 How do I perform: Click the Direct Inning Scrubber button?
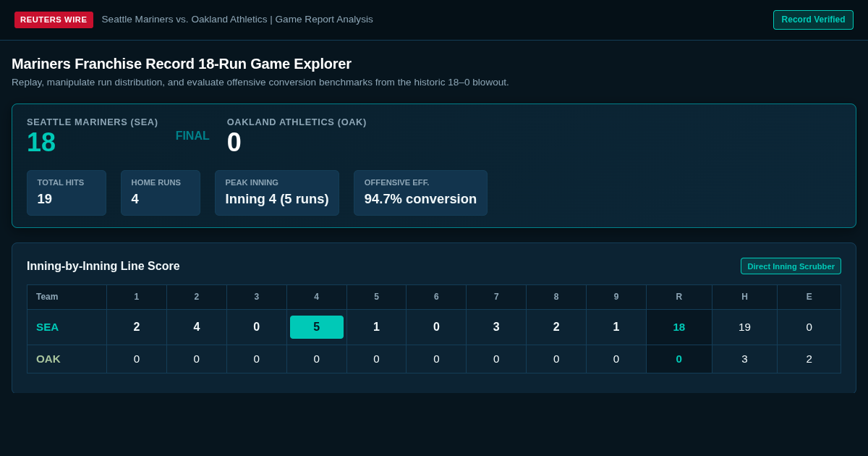791,266
